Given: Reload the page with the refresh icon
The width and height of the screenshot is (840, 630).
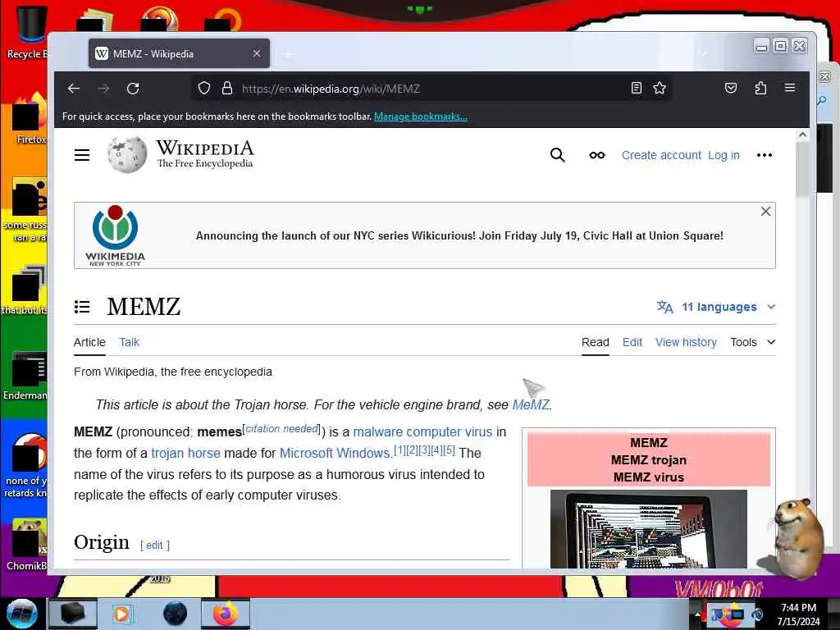Looking at the screenshot, I should point(133,89).
